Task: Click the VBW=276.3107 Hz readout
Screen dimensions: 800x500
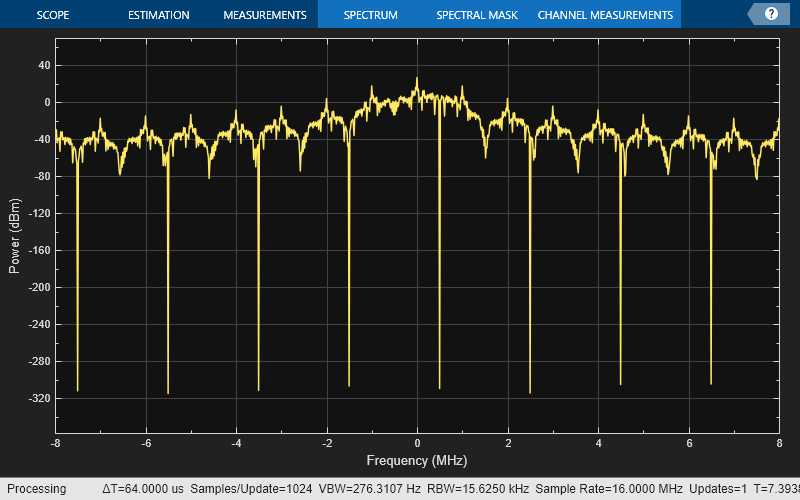Action: tap(369, 489)
